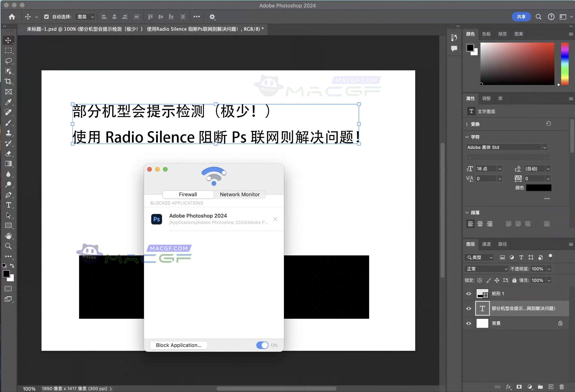
Task: Click the character color swatch in Properties
Action: [538, 188]
